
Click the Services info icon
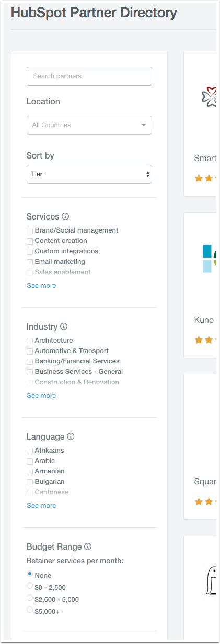click(x=65, y=216)
